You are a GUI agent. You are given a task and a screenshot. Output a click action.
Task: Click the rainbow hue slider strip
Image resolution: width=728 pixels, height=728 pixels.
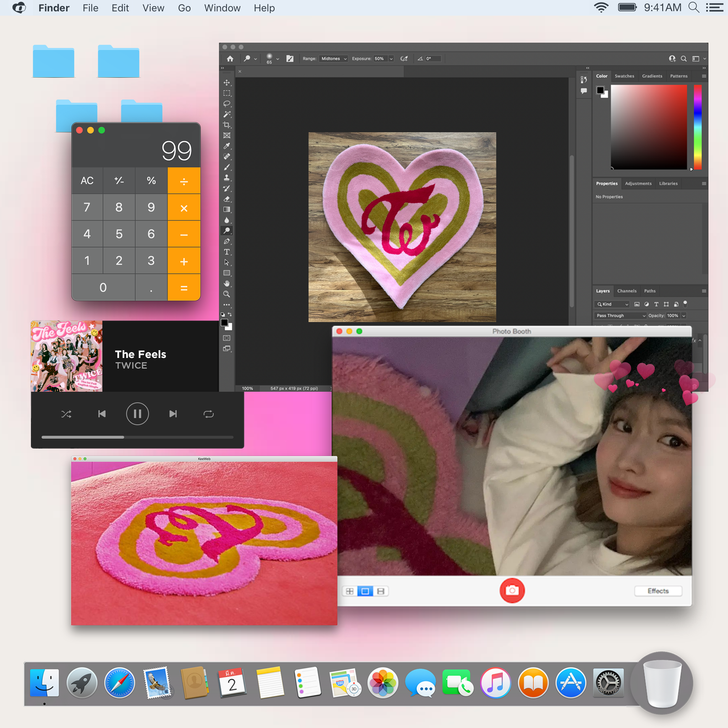pos(697,127)
